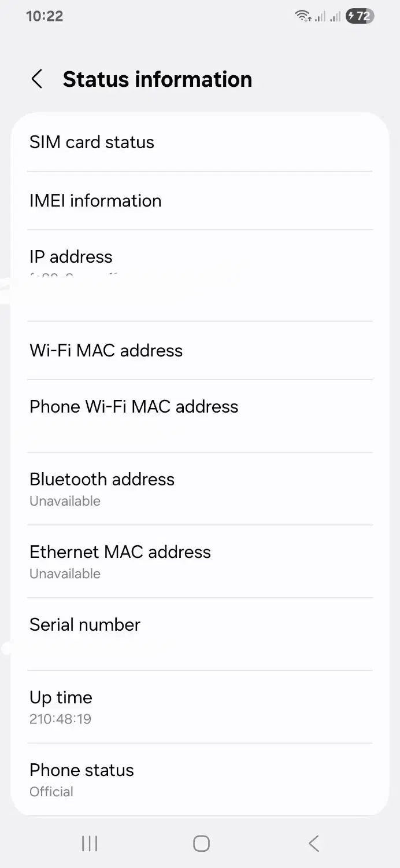Tap the Up time value 210:48:19
This screenshot has width=400, height=868.
[x=61, y=719]
